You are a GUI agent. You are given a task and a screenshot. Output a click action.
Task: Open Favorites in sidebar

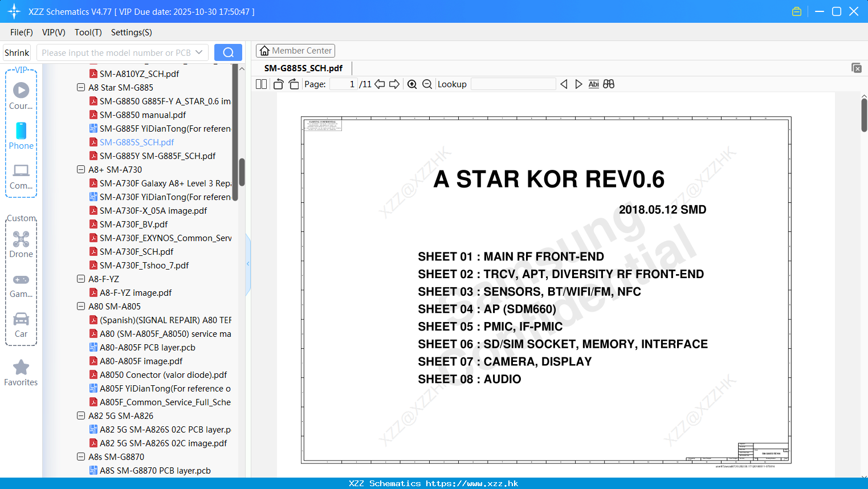(x=21, y=373)
